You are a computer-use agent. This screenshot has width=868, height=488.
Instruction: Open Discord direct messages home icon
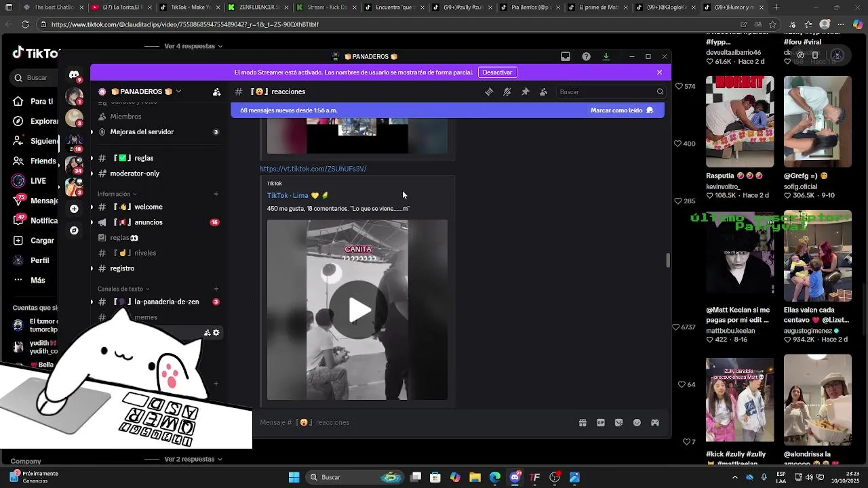coord(74,75)
